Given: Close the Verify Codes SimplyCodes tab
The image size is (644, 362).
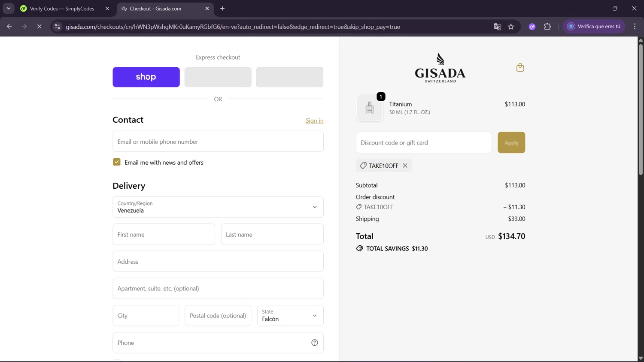Looking at the screenshot, I should (x=107, y=9).
